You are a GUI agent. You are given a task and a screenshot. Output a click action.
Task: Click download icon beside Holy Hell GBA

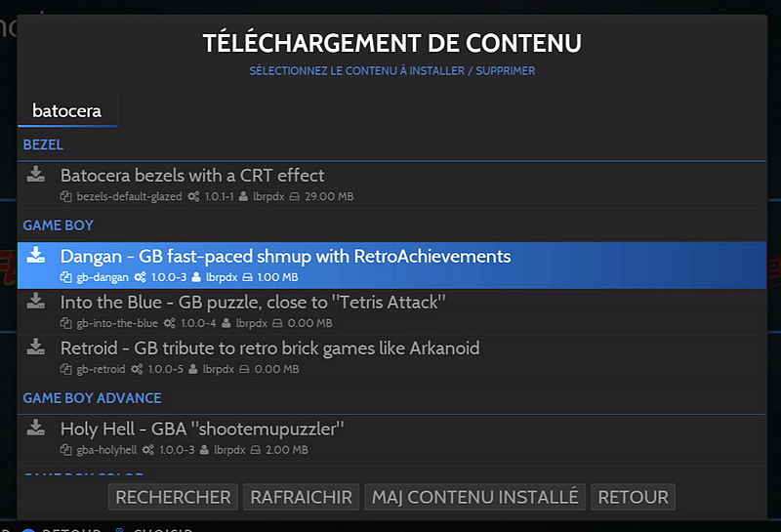click(x=36, y=427)
